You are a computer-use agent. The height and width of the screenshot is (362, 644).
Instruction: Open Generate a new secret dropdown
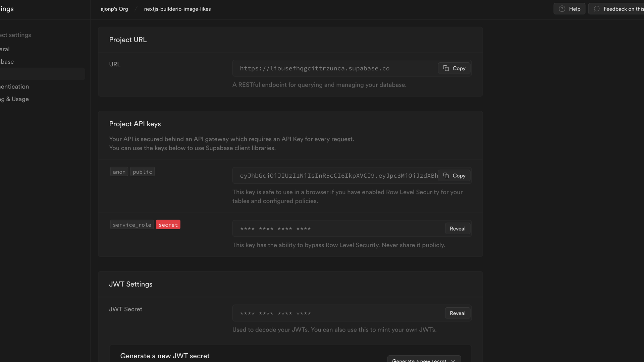[424, 359]
